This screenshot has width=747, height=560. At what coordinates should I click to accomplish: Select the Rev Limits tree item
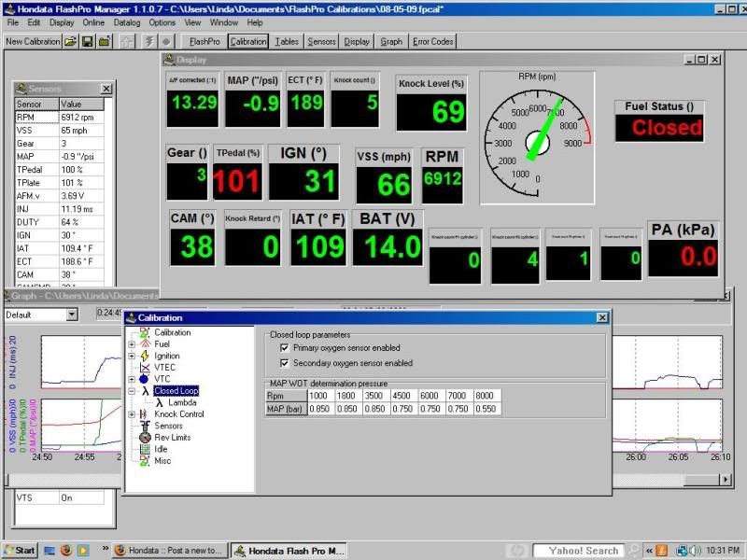point(173,437)
